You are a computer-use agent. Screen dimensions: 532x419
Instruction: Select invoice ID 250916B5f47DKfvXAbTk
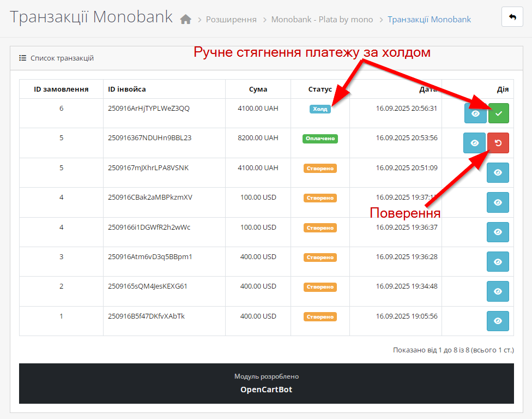coord(146,316)
